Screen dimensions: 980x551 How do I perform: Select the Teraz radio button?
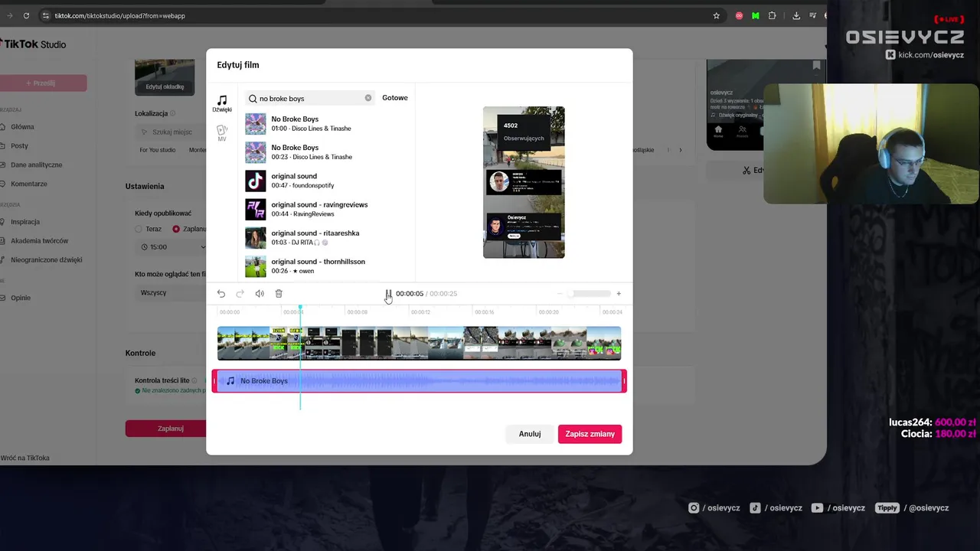pos(139,229)
